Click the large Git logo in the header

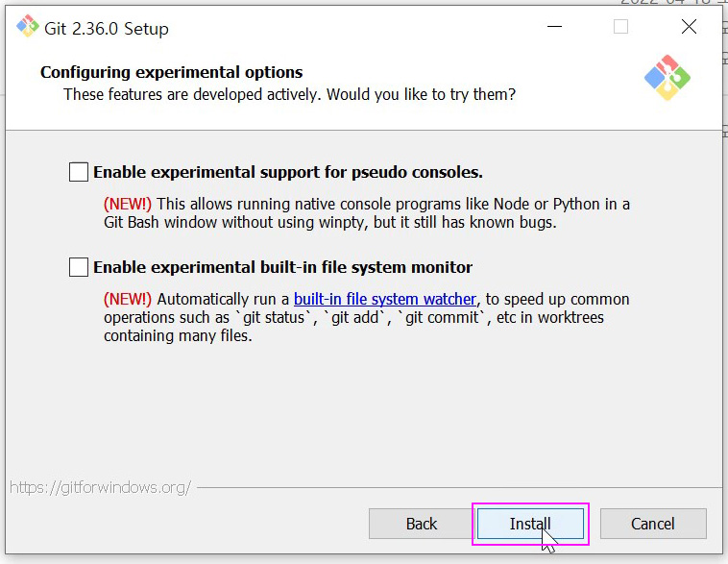pyautogui.click(x=667, y=79)
